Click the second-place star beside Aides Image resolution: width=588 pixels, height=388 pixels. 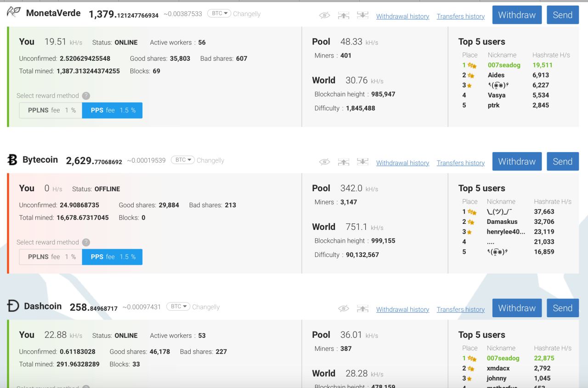471,75
